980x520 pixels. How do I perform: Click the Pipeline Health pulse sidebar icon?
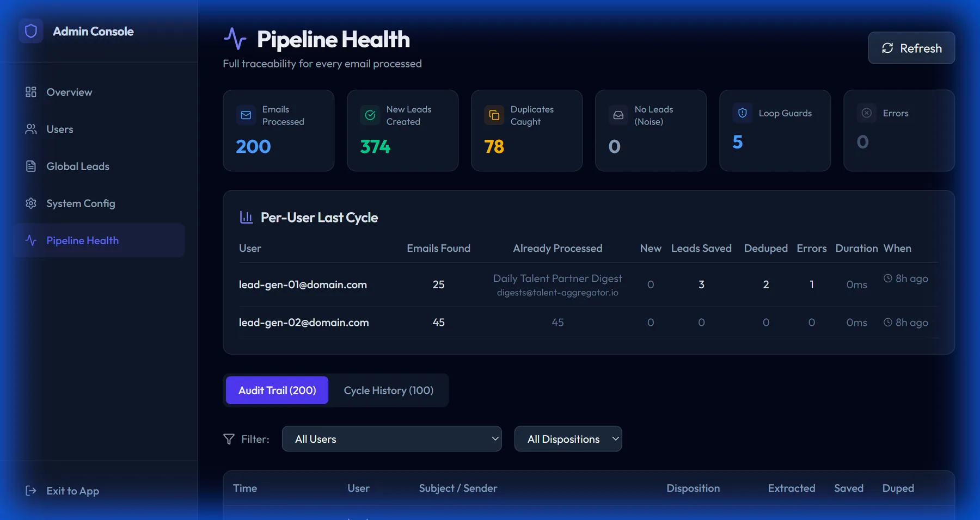[x=31, y=240]
